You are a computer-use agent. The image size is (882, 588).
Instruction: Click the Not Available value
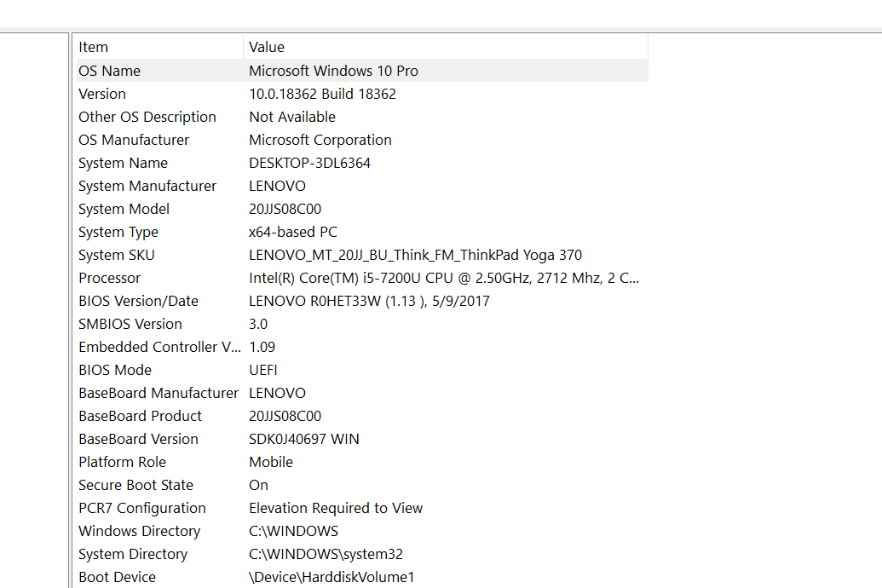click(292, 117)
